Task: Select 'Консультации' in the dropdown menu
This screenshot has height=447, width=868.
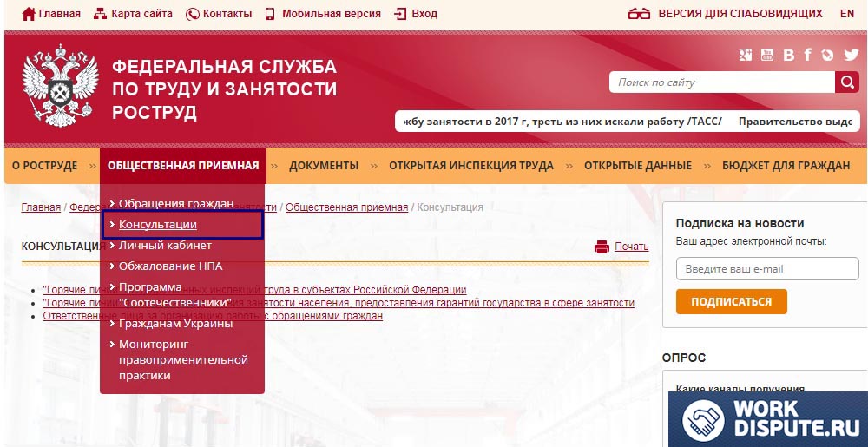Action: [158, 225]
